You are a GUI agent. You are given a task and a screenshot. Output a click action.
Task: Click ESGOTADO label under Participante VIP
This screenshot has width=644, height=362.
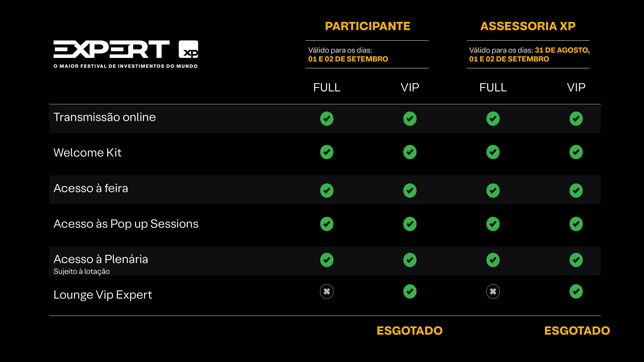tap(409, 331)
